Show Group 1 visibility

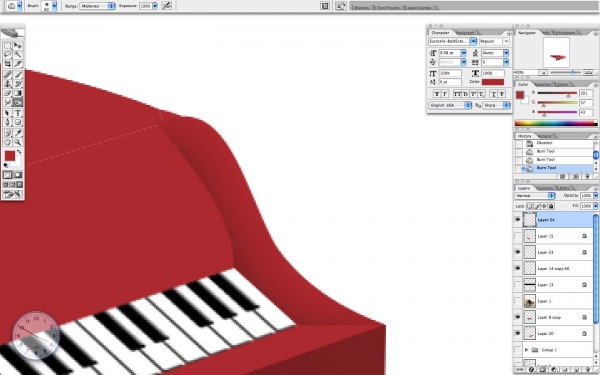pyautogui.click(x=518, y=349)
